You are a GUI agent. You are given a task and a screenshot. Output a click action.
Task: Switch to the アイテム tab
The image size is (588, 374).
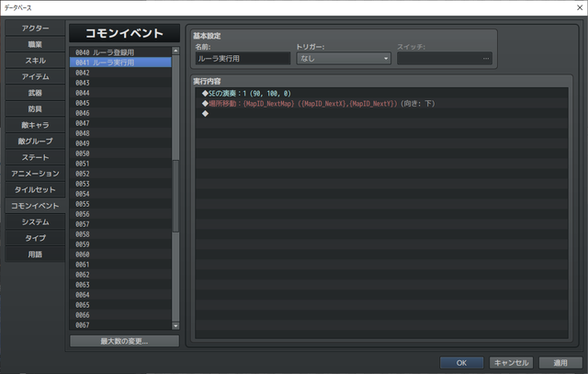point(35,77)
